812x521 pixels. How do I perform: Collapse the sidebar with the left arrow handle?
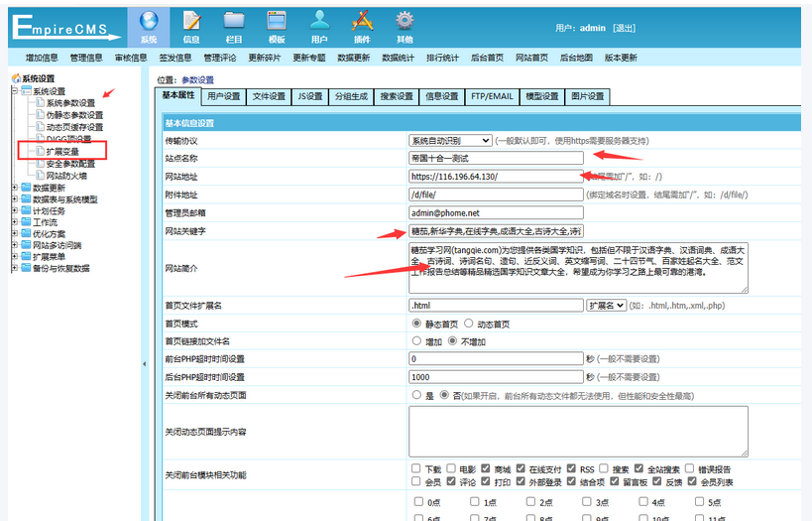coord(145,364)
